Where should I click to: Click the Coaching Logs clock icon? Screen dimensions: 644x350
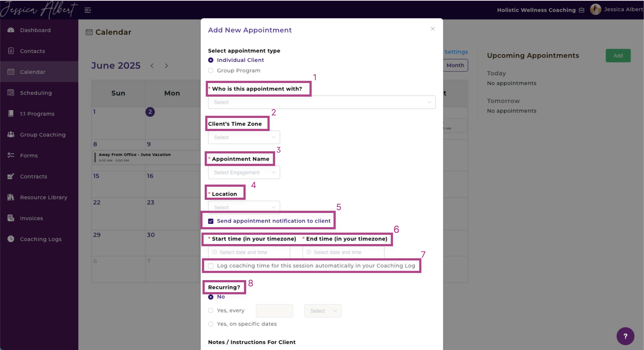[x=11, y=239]
